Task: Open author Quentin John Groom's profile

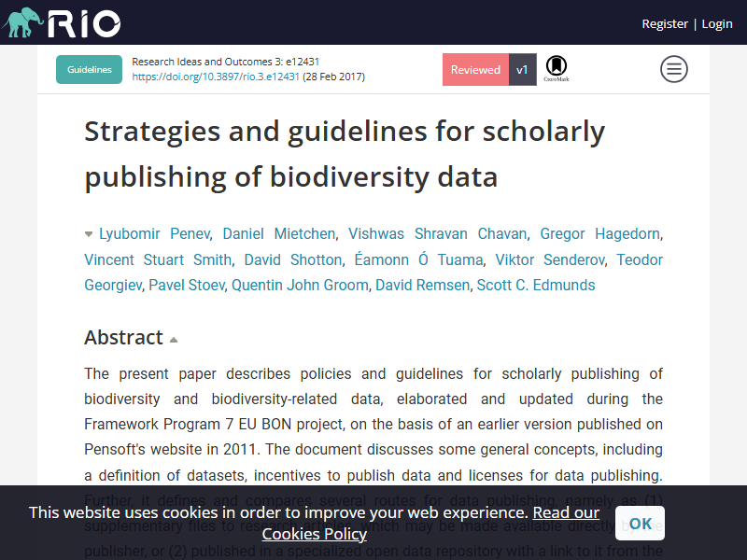Action: (300, 285)
